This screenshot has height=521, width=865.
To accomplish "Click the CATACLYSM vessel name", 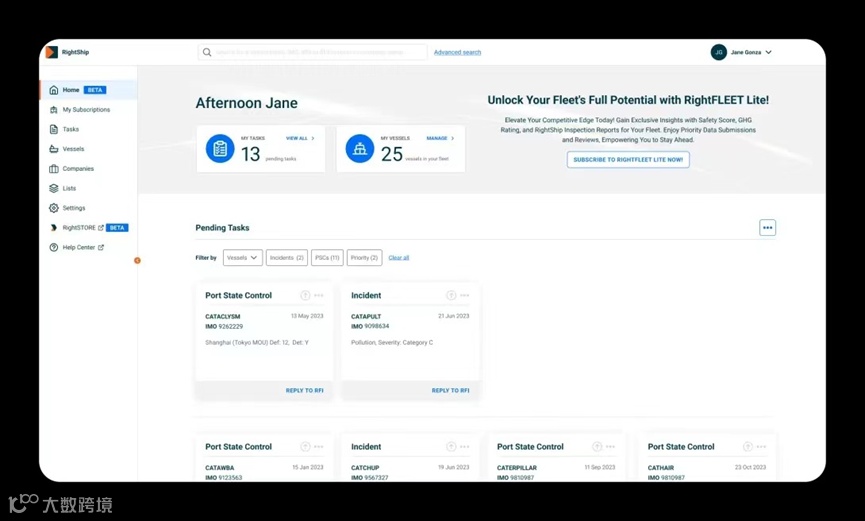I will (223, 317).
